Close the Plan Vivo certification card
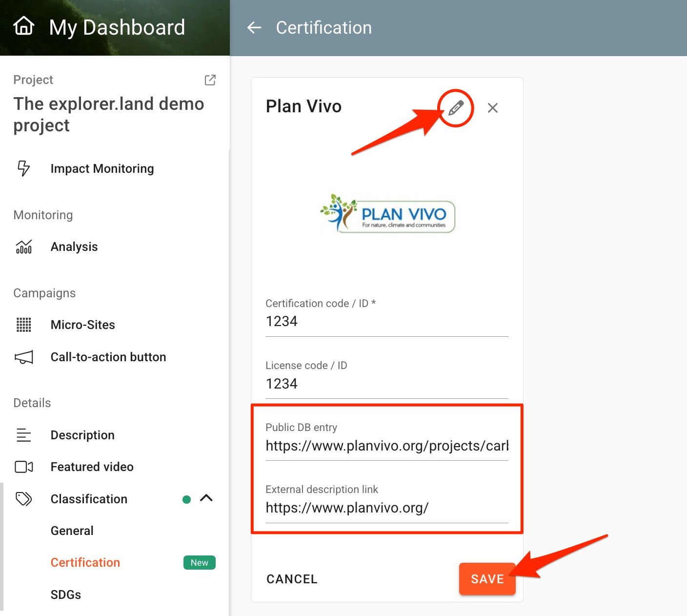Image resolution: width=687 pixels, height=616 pixels. pyautogui.click(x=493, y=108)
